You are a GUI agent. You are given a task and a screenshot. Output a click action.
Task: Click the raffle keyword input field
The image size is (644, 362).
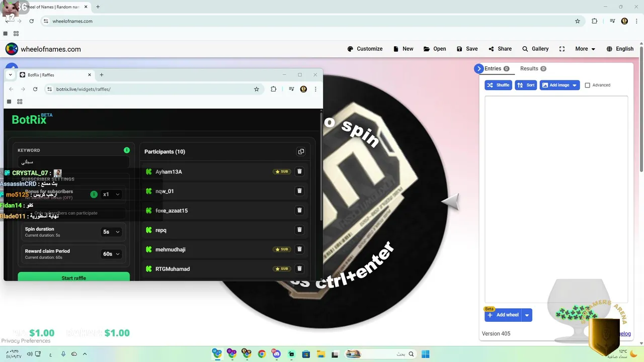click(x=73, y=162)
